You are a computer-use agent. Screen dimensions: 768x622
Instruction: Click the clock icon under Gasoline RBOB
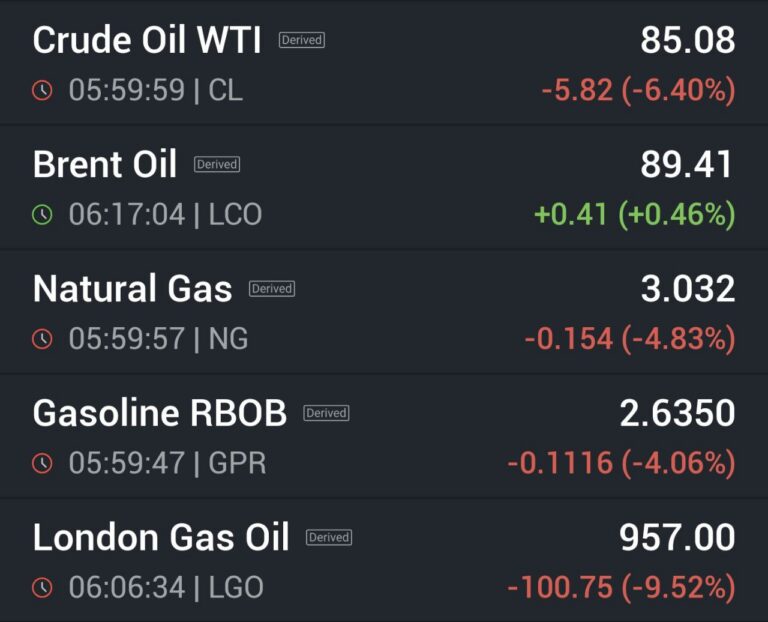(42, 463)
